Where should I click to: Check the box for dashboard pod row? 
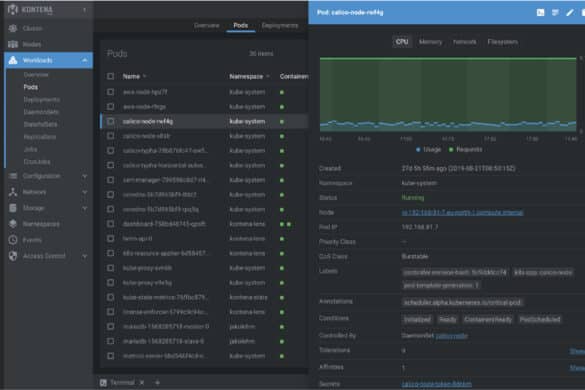(x=110, y=224)
